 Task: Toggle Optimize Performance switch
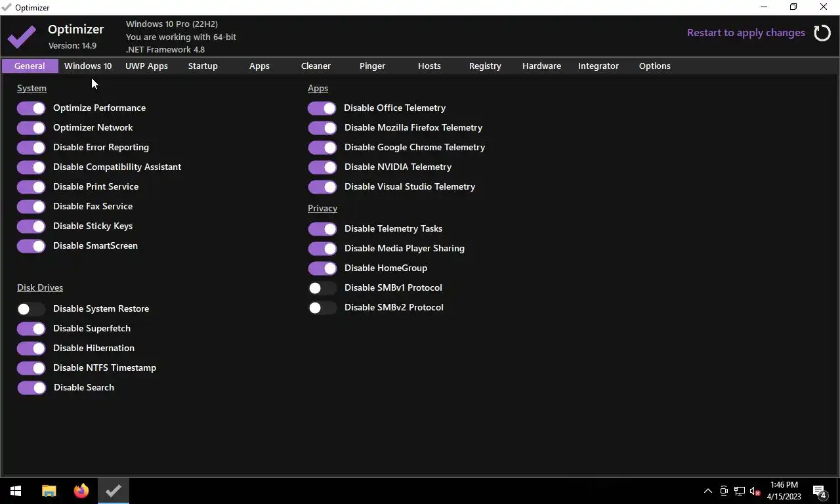coord(31,108)
